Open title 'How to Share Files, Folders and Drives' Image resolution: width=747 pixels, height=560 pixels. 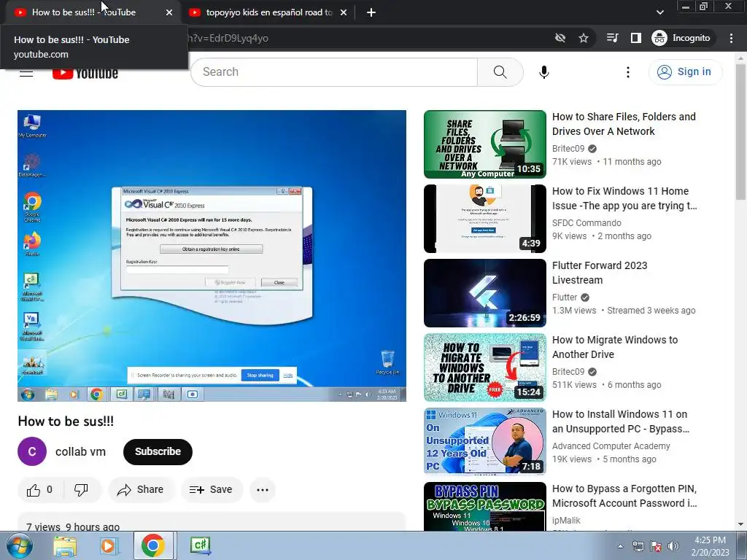[624, 124]
